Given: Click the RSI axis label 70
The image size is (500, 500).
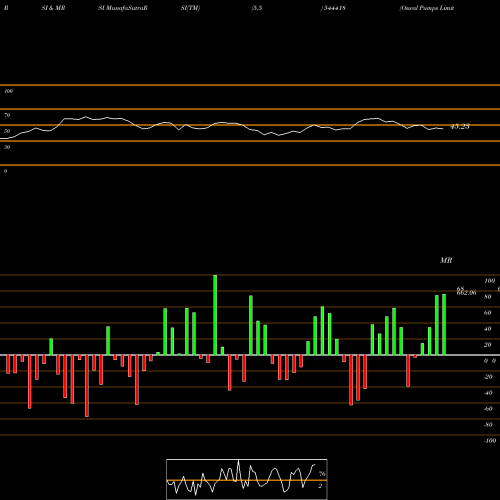Looking at the screenshot, I should click(7, 115).
